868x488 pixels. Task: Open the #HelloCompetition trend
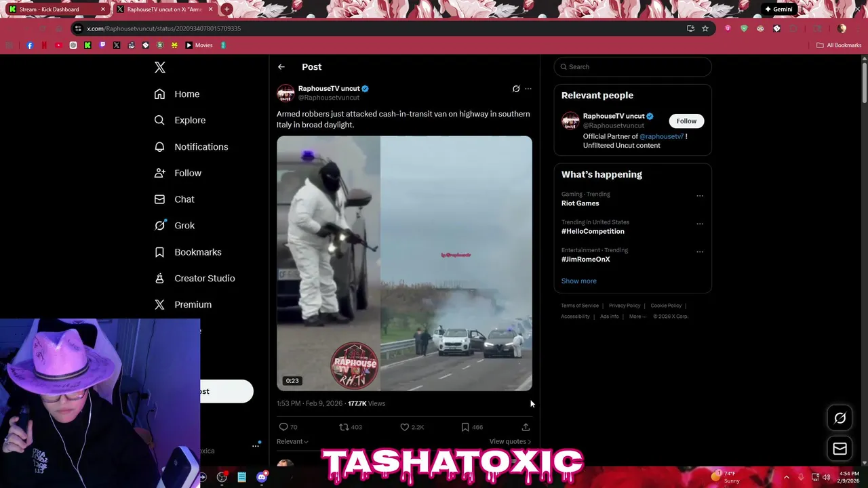[x=593, y=231]
